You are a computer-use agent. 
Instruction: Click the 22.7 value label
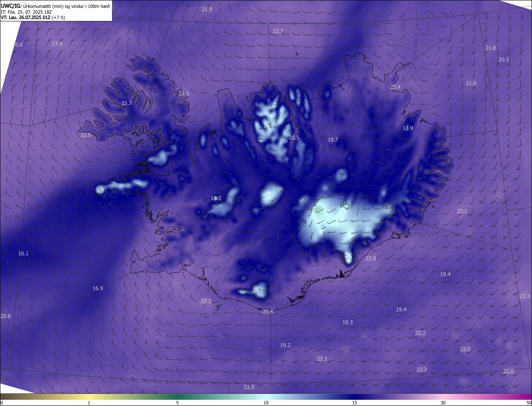278,31
